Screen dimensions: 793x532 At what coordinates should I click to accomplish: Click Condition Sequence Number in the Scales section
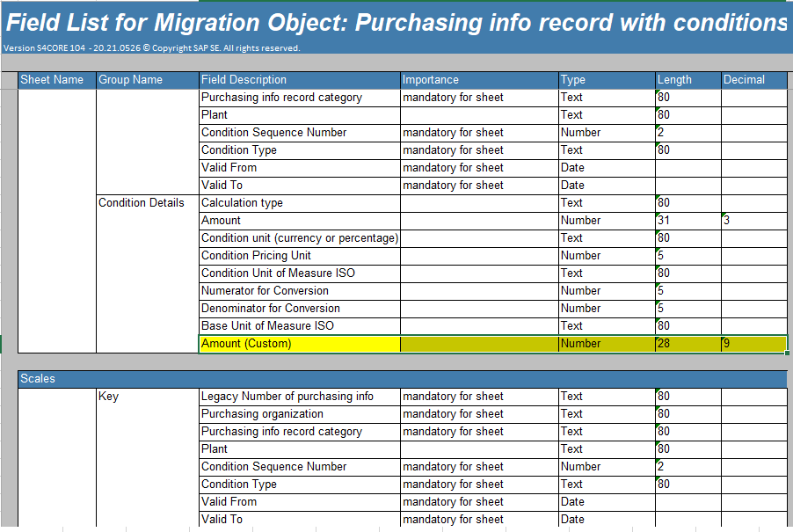[x=300, y=467]
